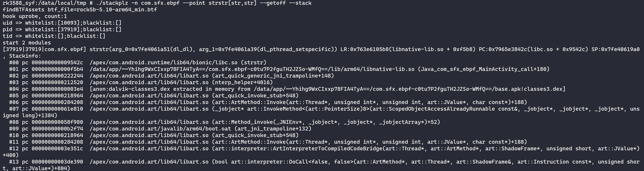Click the 'hook uprobe, count:1' line
The height and width of the screenshot is (171, 644).
(x=35, y=16)
